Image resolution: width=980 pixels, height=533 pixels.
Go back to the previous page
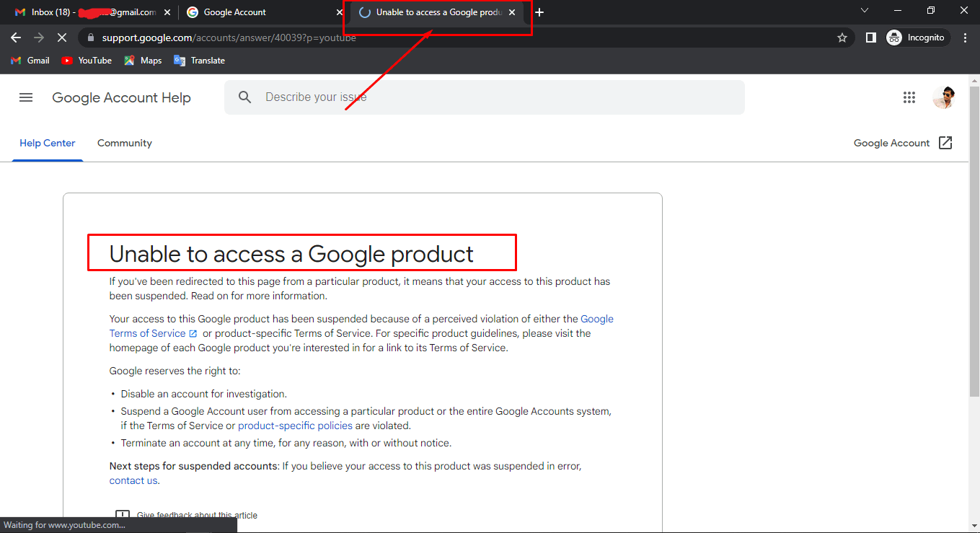(x=16, y=38)
